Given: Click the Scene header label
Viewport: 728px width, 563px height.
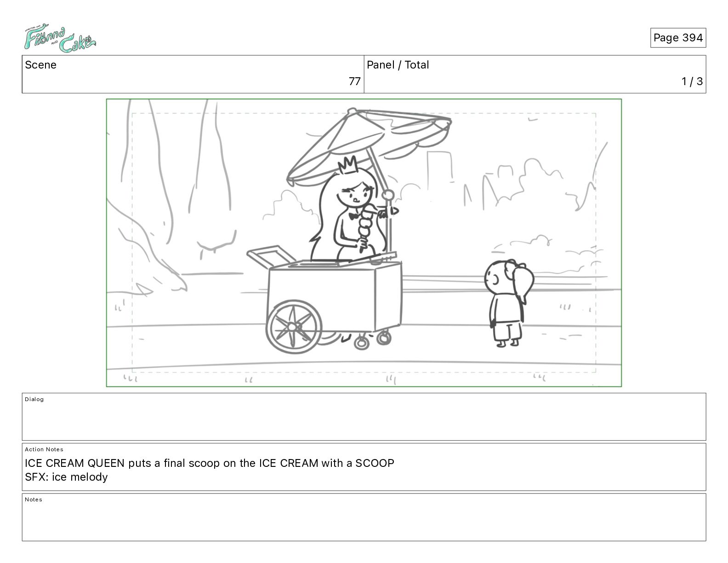Looking at the screenshot, I should pyautogui.click(x=41, y=65).
